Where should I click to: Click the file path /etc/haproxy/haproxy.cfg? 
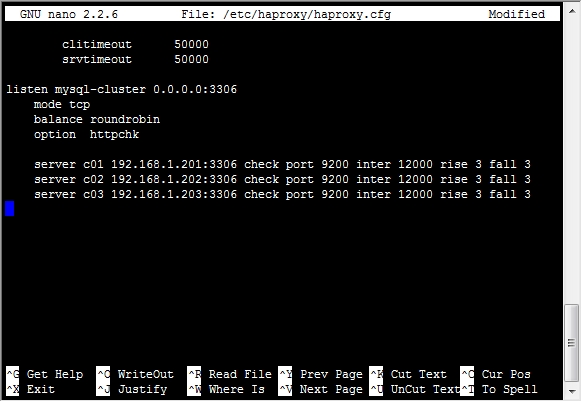(307, 14)
